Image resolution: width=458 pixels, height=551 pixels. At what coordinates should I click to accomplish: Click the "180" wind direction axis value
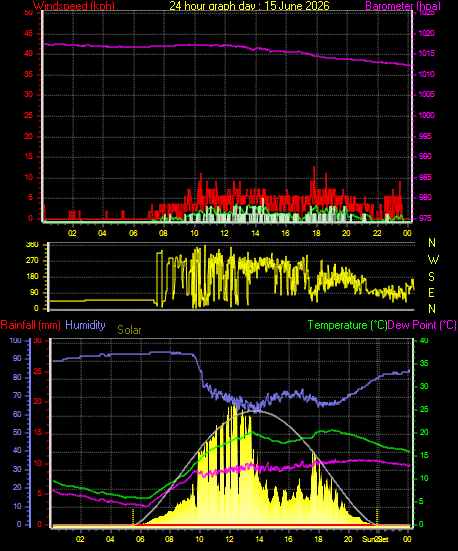click(32, 277)
